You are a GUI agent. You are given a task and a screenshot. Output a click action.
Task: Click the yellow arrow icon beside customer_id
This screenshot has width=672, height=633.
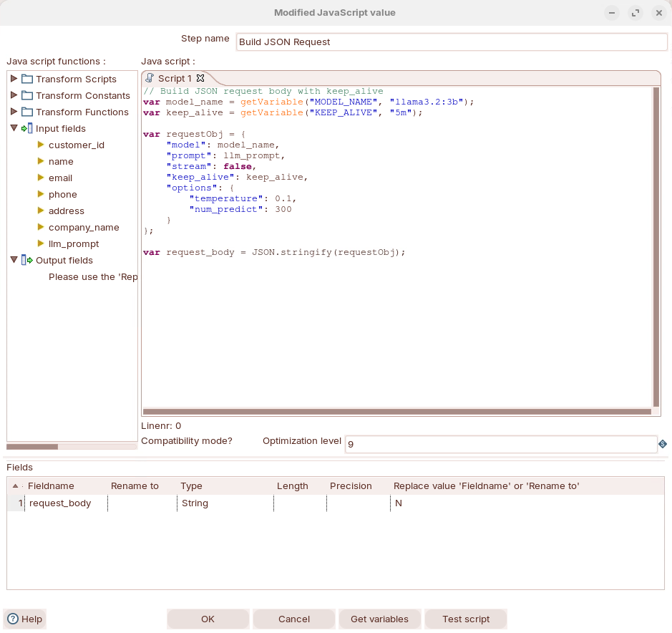click(x=41, y=145)
